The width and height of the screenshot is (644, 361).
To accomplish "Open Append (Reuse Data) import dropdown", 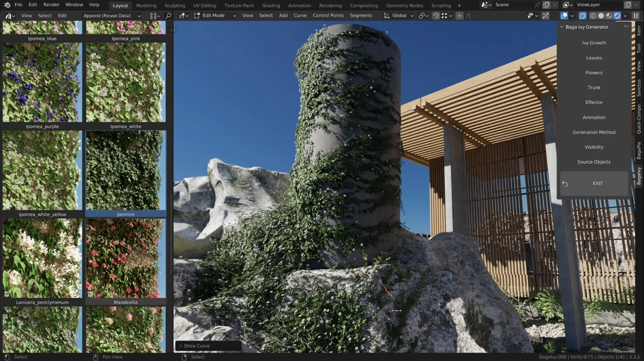I will [112, 16].
